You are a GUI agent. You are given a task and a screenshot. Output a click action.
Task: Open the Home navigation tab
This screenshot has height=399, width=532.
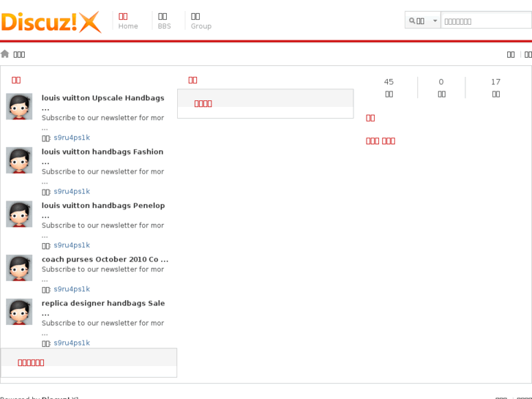128,21
